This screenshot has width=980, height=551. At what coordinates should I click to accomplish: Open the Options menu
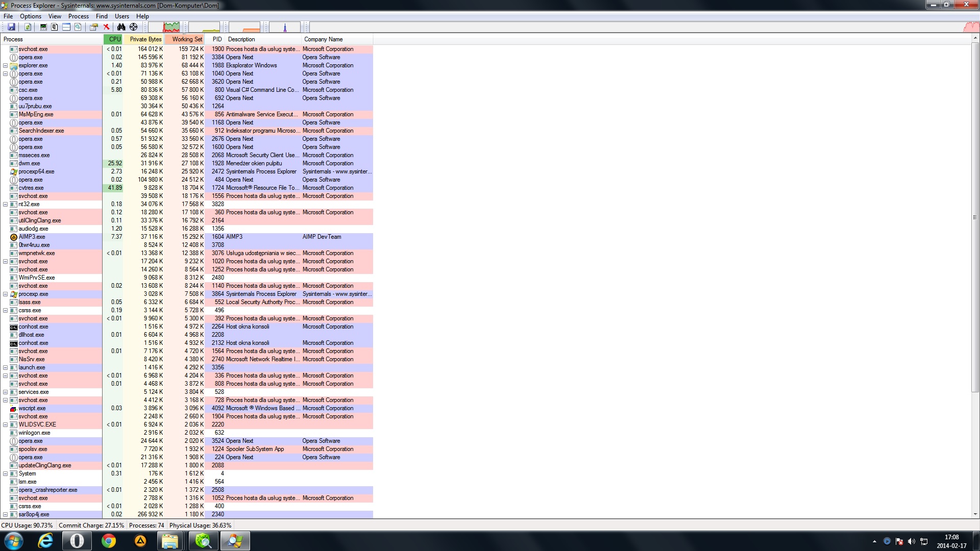click(x=31, y=16)
